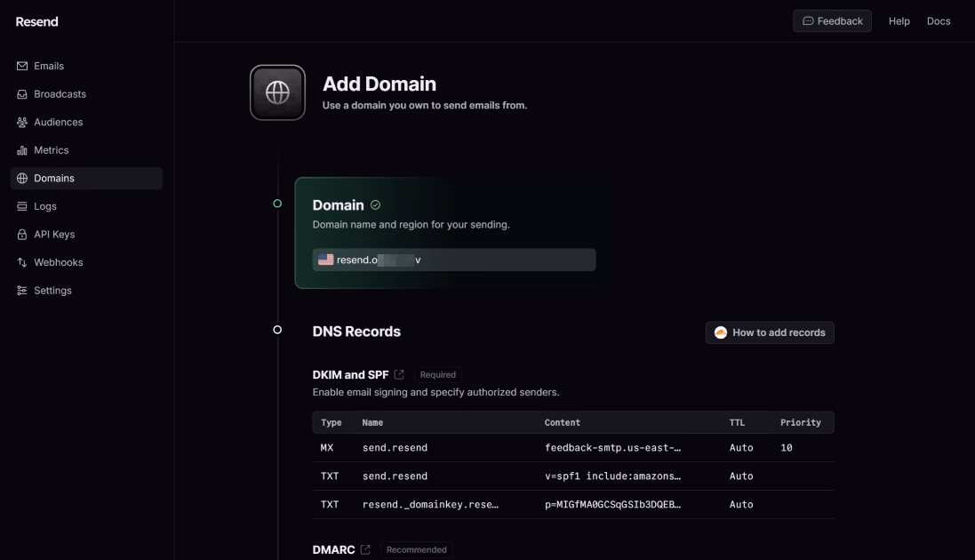The height and width of the screenshot is (560, 975).
Task: Click the Resend logo
Action: click(x=36, y=21)
